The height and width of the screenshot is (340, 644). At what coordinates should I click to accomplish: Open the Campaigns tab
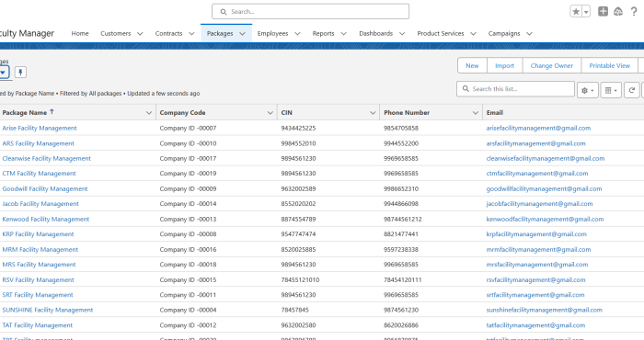(x=504, y=34)
